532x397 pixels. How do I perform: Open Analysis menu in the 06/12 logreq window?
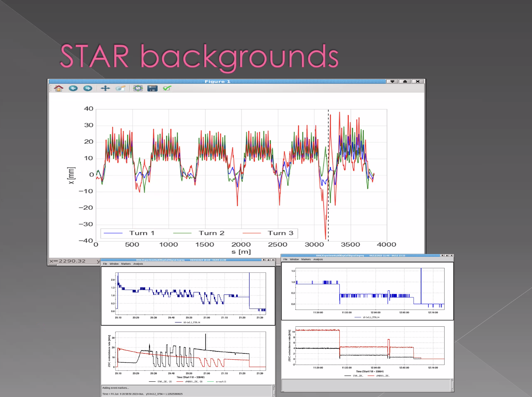point(318,259)
